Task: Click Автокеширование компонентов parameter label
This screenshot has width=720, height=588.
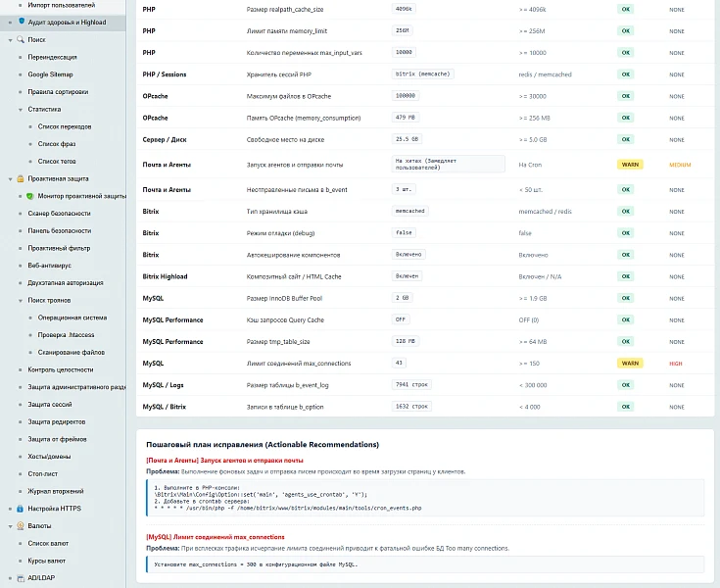Action: [x=293, y=255]
